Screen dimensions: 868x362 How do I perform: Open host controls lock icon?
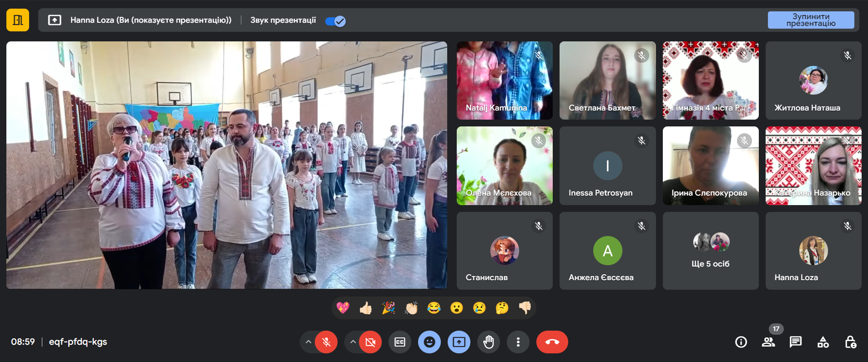[x=850, y=342]
